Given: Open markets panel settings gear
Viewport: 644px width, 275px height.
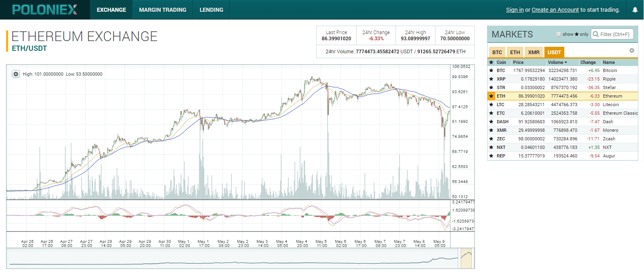Looking at the screenshot, I should point(631,50).
